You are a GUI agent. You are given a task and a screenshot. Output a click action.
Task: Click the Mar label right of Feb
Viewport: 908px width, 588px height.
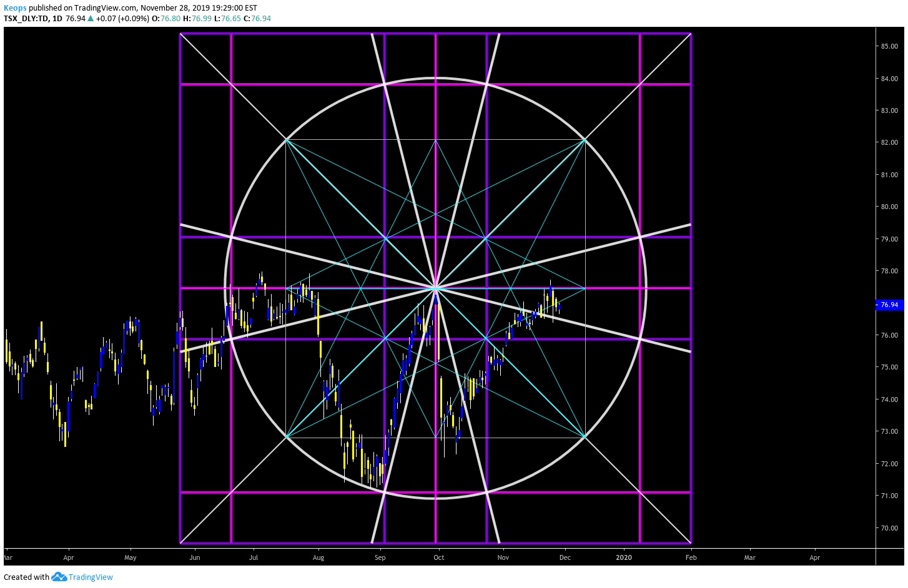pyautogui.click(x=750, y=557)
